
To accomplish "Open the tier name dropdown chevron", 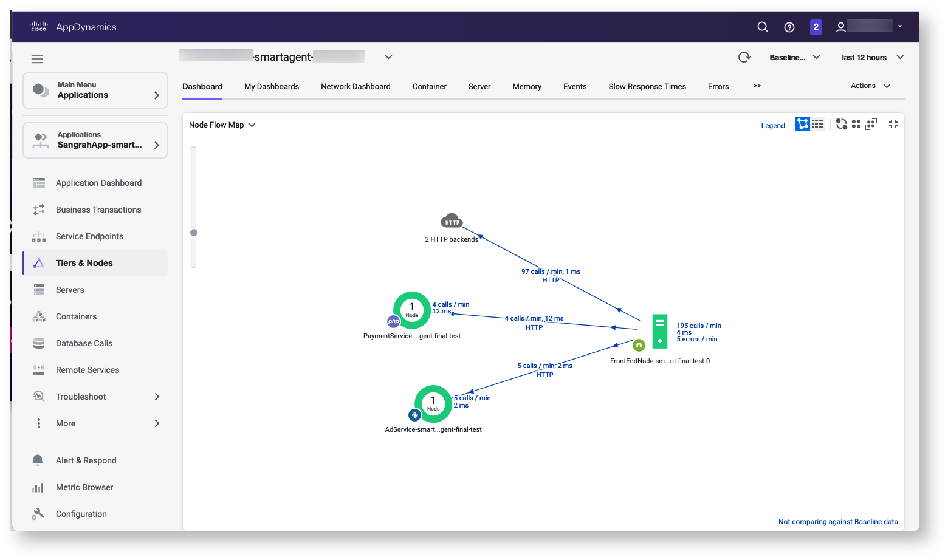I will [x=388, y=57].
